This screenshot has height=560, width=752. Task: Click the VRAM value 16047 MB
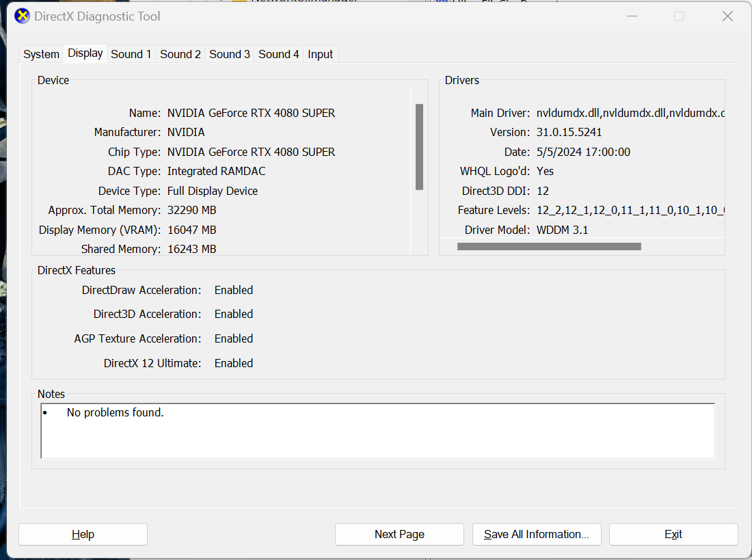click(x=192, y=230)
